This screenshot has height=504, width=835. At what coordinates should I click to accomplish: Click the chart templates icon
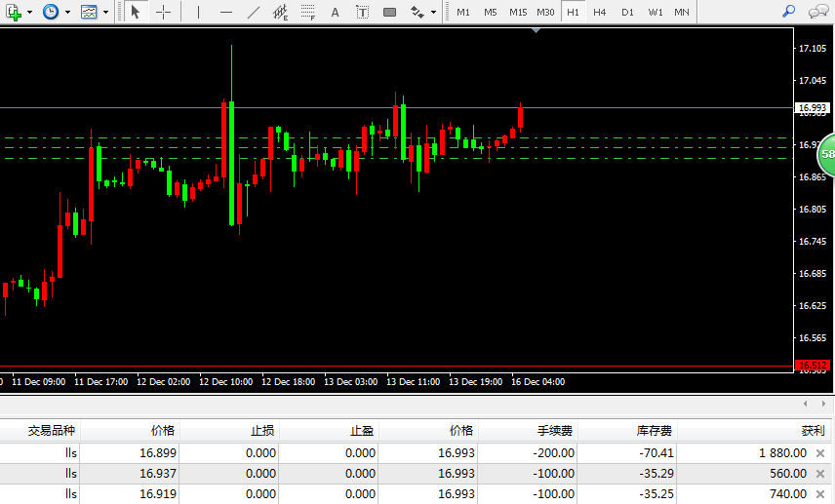[x=89, y=12]
